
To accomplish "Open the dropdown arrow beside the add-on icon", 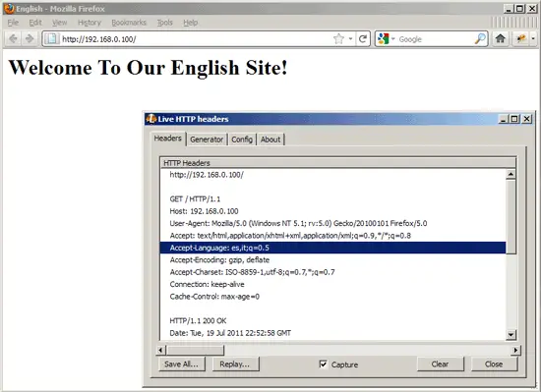I will coord(533,38).
